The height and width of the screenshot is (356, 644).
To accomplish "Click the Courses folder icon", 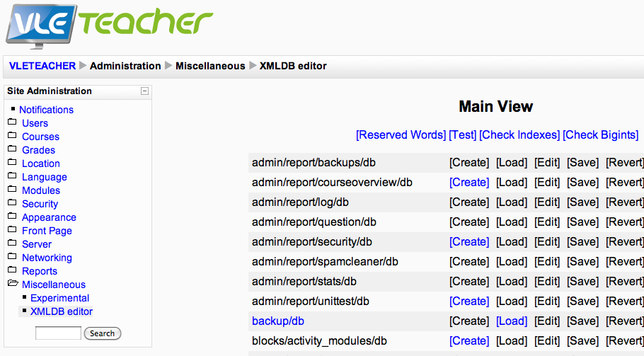I will click(x=12, y=136).
